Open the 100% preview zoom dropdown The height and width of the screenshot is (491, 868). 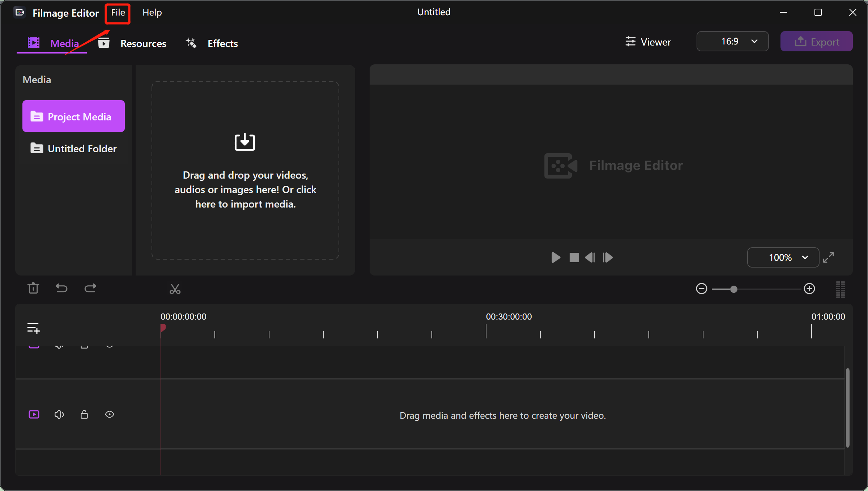[x=783, y=257]
